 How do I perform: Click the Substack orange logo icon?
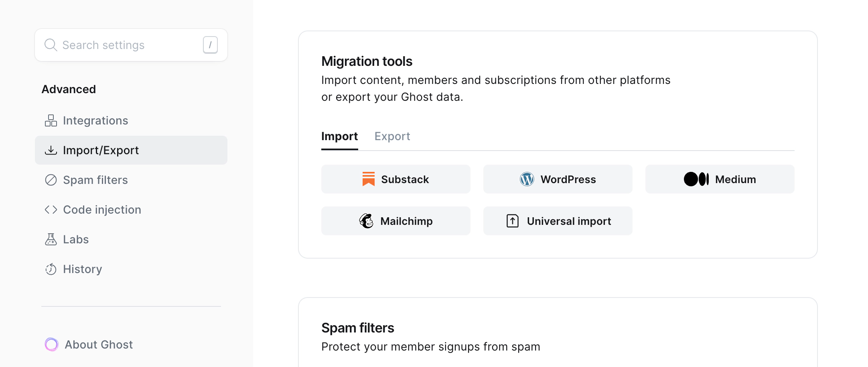point(368,179)
